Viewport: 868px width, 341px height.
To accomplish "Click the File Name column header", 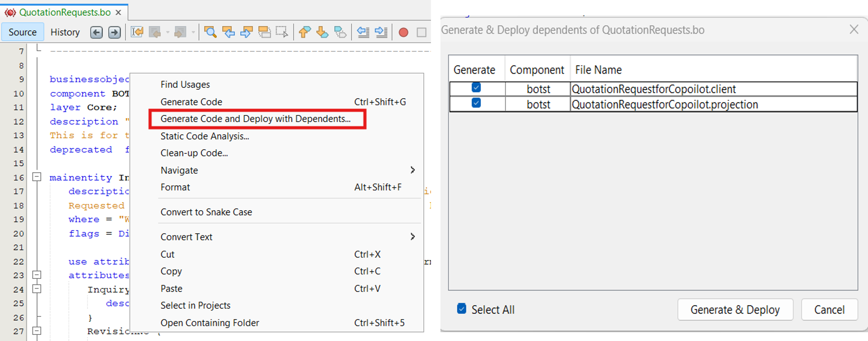I will 714,70.
